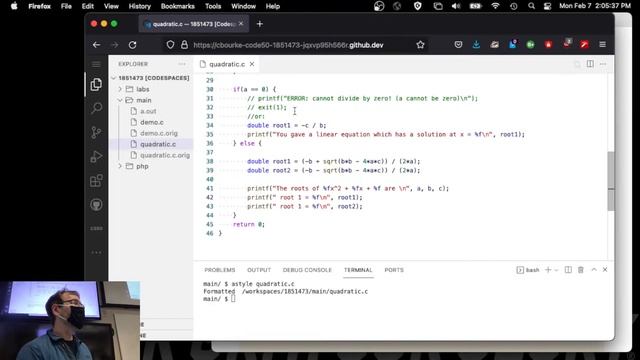Close the quadratic.c editor tab
Screen dimensions: 640x360
pos(252,64)
